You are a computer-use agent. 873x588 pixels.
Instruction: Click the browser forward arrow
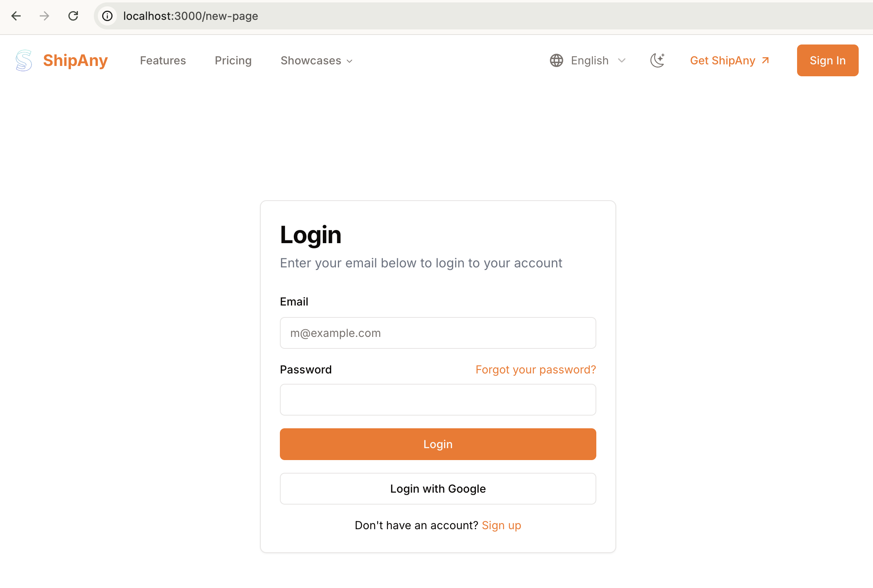[x=45, y=16]
